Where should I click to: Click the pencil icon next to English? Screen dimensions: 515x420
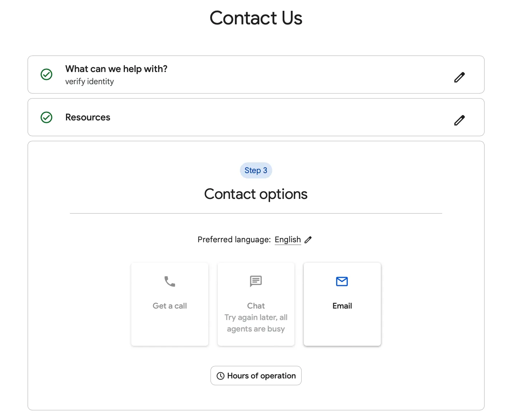[308, 240]
